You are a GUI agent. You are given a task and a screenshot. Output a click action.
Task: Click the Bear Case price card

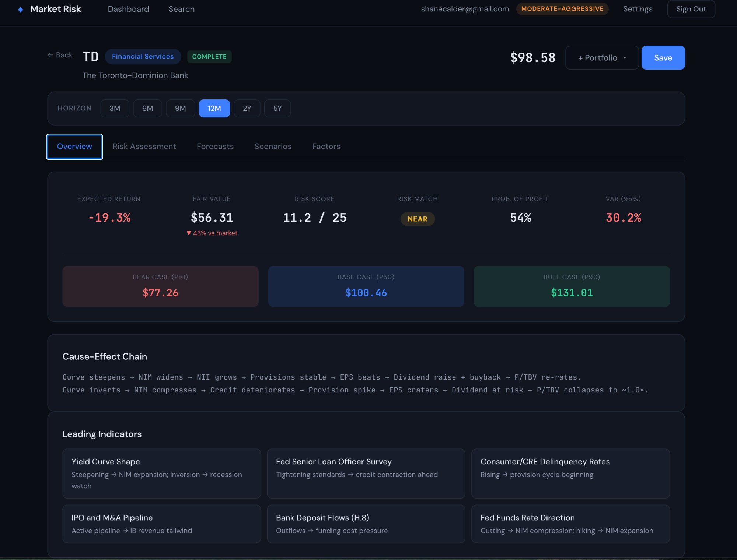pyautogui.click(x=160, y=286)
